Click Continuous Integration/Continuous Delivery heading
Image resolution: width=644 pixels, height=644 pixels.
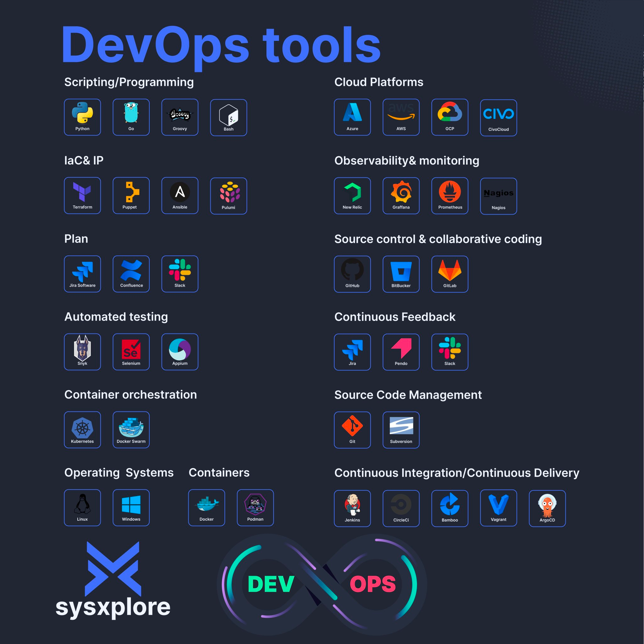(x=457, y=473)
